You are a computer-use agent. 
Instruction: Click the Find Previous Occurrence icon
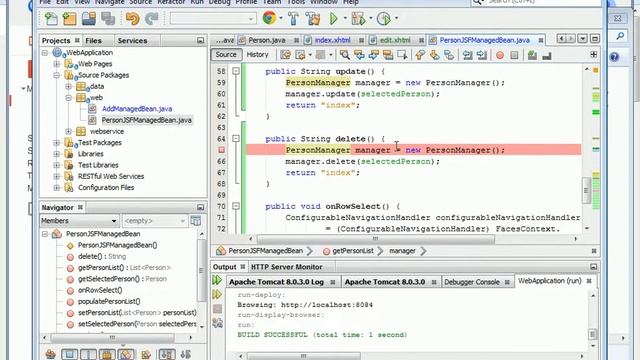359,55
